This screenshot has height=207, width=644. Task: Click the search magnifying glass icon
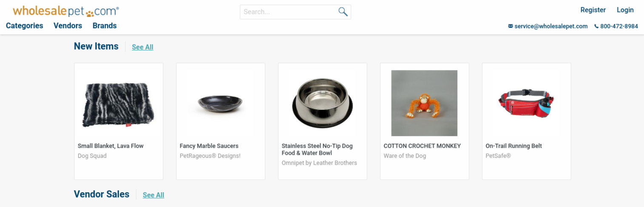pos(343,12)
